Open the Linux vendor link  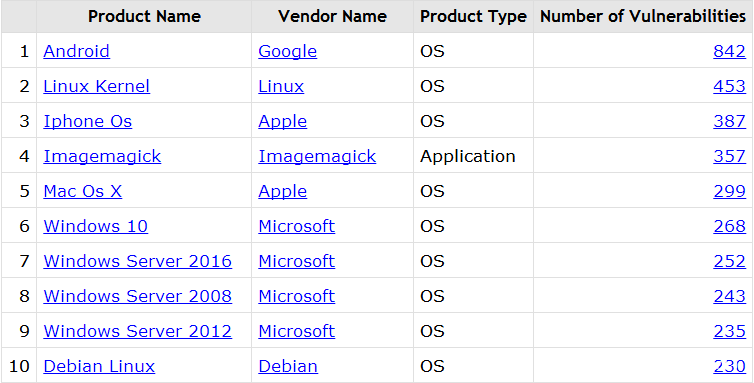click(x=281, y=86)
